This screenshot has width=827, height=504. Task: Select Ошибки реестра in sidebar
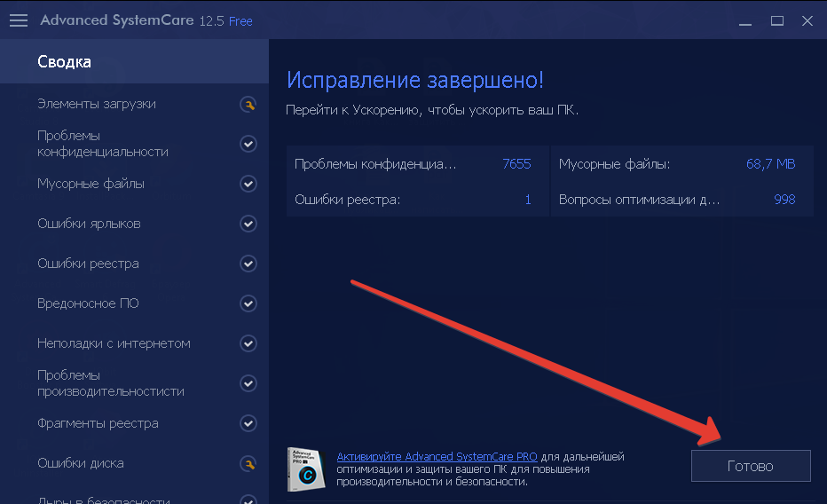[88, 264]
